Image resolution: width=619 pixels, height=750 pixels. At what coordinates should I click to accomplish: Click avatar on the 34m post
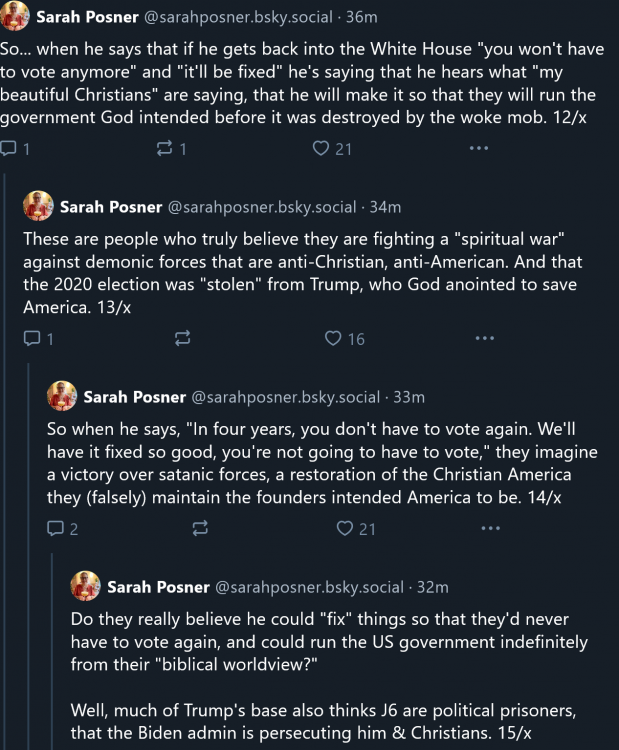pyautogui.click(x=38, y=207)
